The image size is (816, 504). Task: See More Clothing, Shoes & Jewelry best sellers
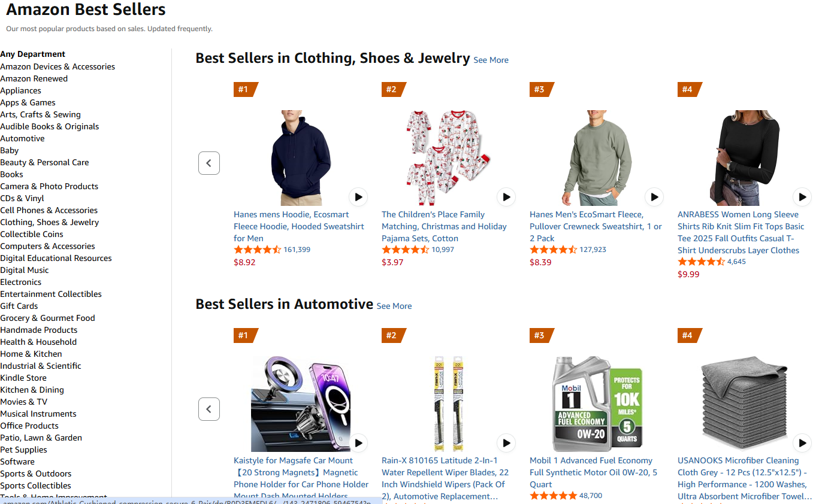coord(491,60)
